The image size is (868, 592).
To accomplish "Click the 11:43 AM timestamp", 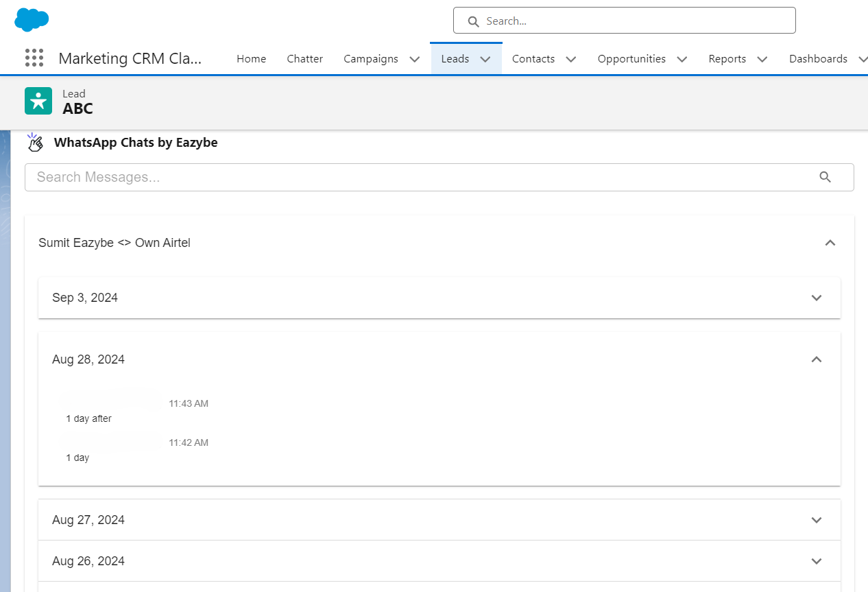I will 189,403.
